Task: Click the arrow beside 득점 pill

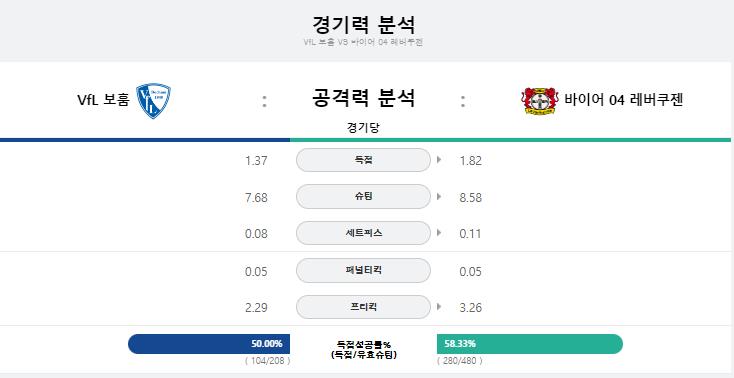Action: point(439,160)
